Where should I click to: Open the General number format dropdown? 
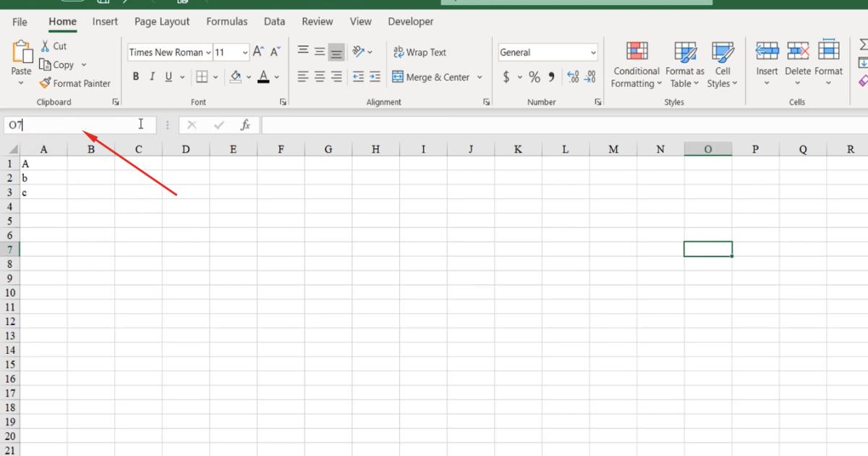coord(593,52)
